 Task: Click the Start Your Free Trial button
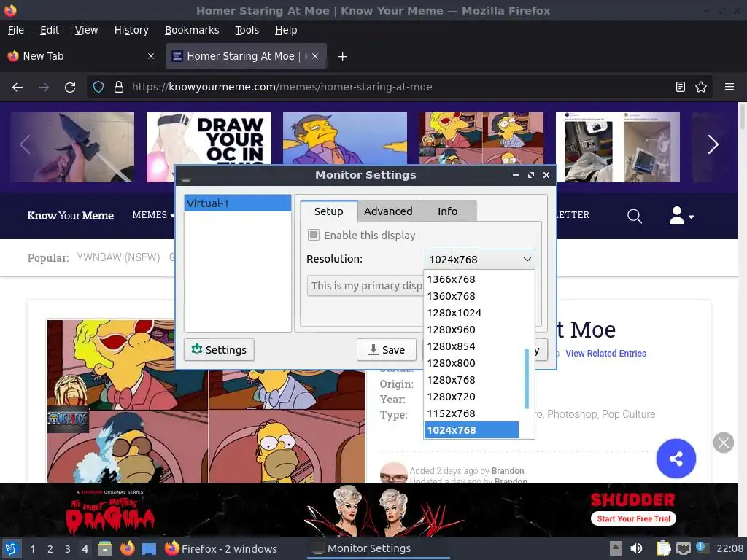pyautogui.click(x=633, y=518)
